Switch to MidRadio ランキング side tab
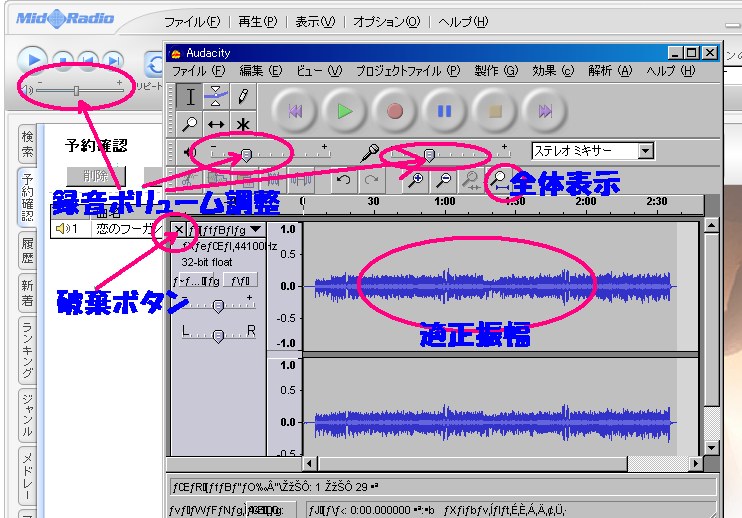The image size is (742, 518). [27, 349]
